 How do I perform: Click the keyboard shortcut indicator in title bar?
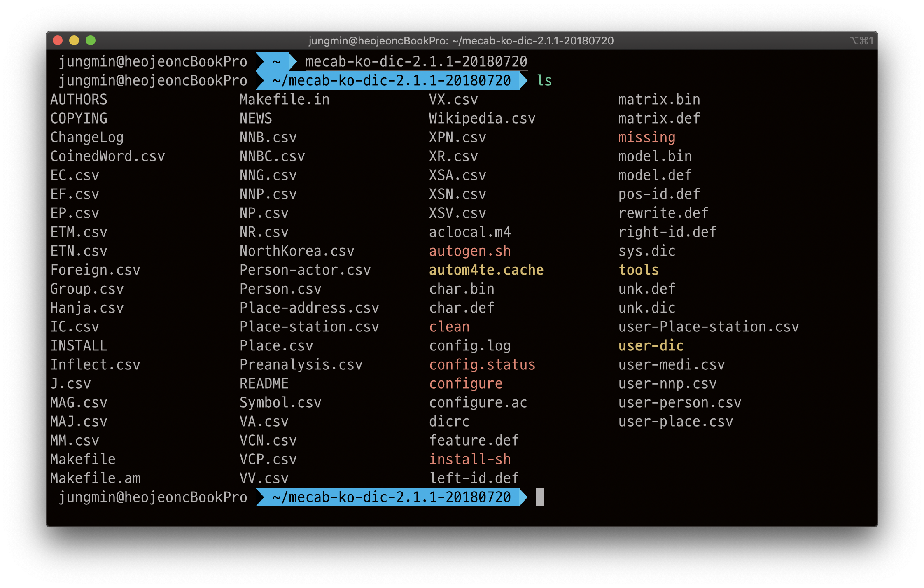[x=861, y=41]
